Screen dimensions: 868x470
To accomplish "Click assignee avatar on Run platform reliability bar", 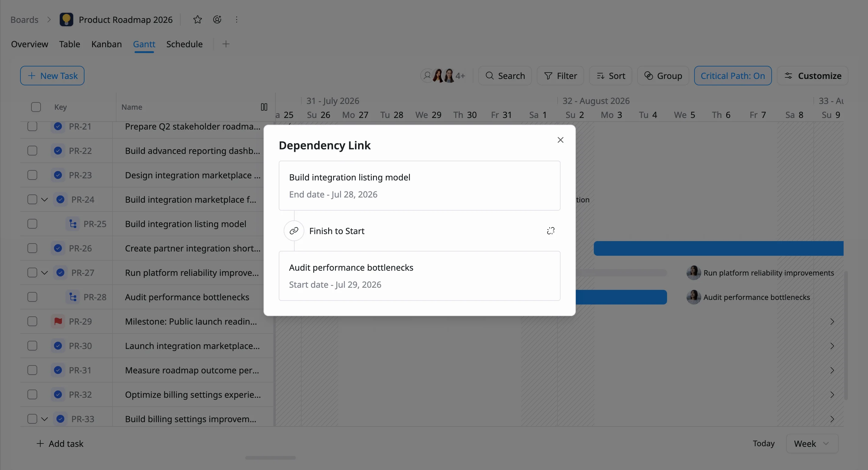I will [694, 273].
